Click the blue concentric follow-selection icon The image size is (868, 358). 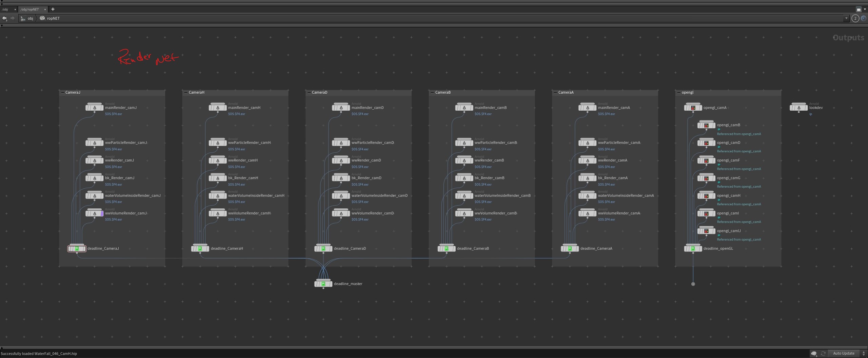(x=864, y=18)
